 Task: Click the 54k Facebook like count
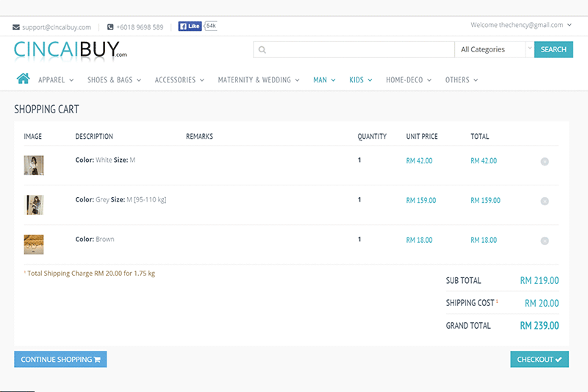point(211,26)
